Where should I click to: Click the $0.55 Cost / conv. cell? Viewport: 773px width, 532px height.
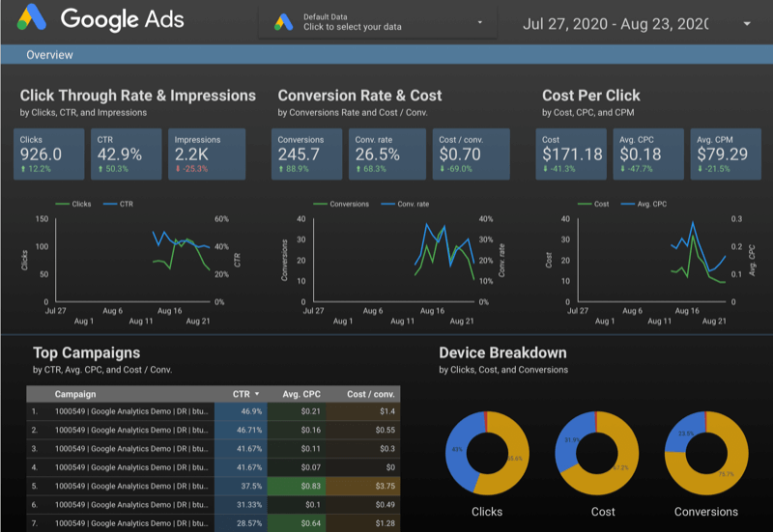363,430
